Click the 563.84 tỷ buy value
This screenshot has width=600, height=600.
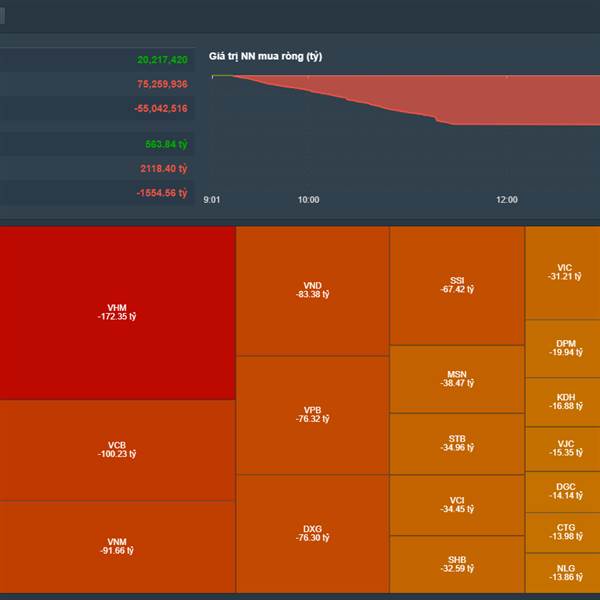tap(166, 144)
